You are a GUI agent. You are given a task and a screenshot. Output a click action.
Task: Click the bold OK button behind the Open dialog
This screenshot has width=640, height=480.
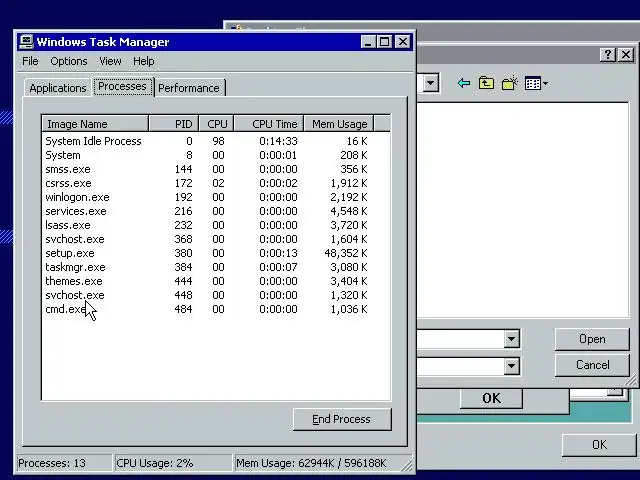click(x=491, y=398)
